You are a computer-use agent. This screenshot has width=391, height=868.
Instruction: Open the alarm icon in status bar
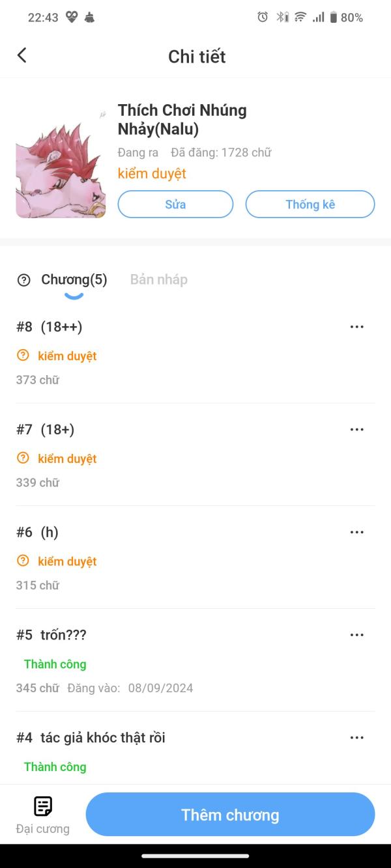click(263, 18)
